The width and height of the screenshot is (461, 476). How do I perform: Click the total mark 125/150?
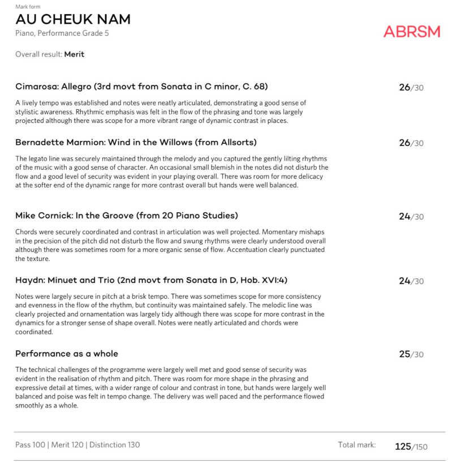click(411, 447)
